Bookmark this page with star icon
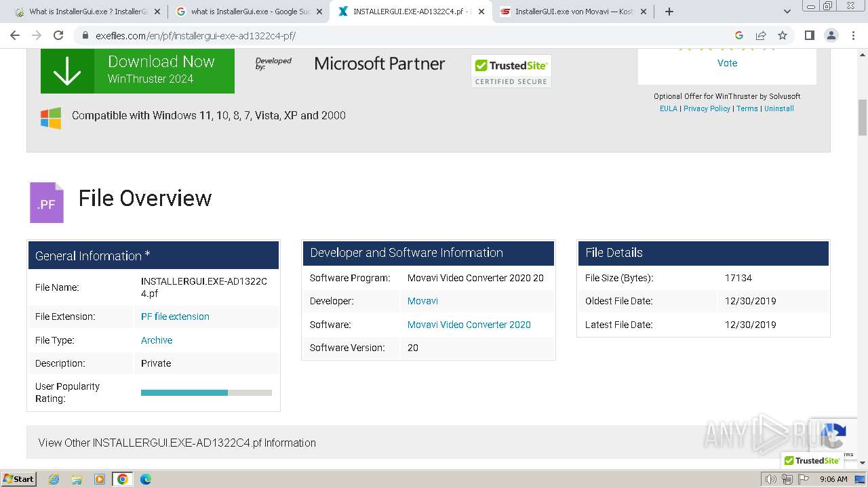 783,35
